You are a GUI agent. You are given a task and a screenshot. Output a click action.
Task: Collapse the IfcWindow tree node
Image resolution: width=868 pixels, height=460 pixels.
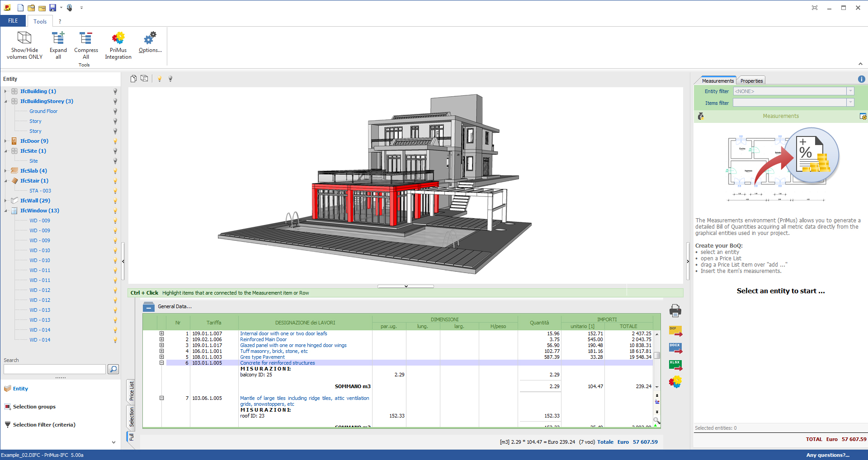pyautogui.click(x=5, y=211)
